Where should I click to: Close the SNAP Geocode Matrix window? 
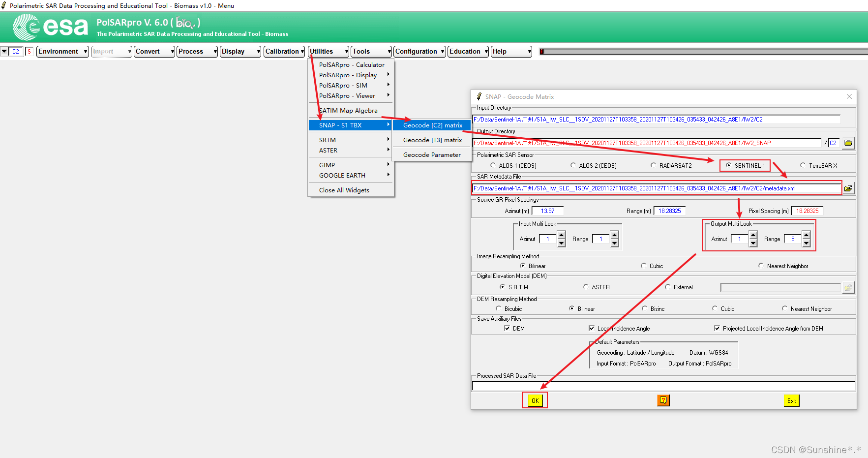[849, 96]
